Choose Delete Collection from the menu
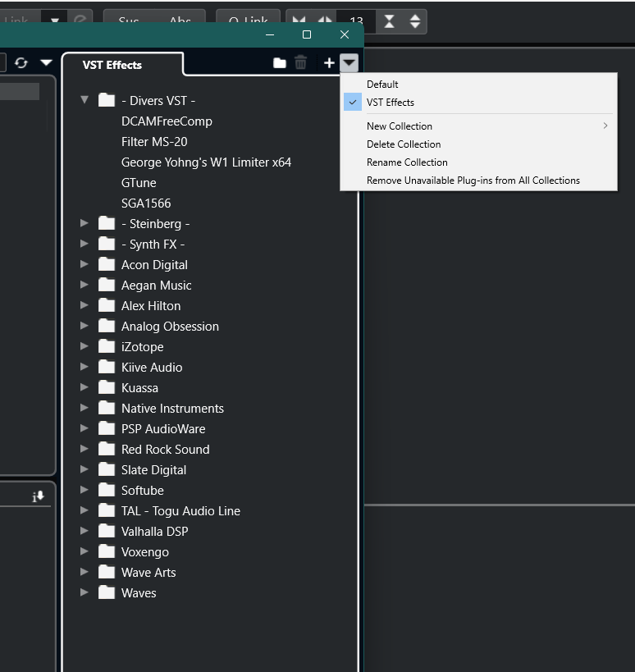This screenshot has width=635, height=672. (x=404, y=144)
